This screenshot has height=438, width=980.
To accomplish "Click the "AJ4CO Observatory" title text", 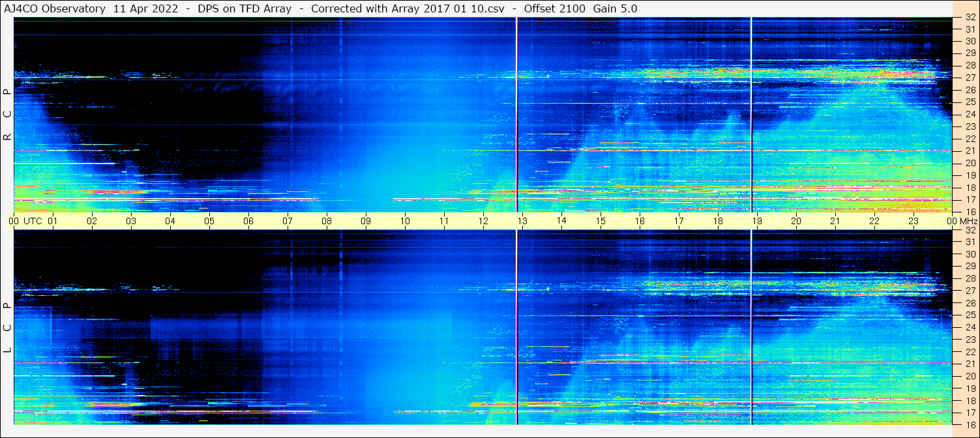I will pos(55,9).
